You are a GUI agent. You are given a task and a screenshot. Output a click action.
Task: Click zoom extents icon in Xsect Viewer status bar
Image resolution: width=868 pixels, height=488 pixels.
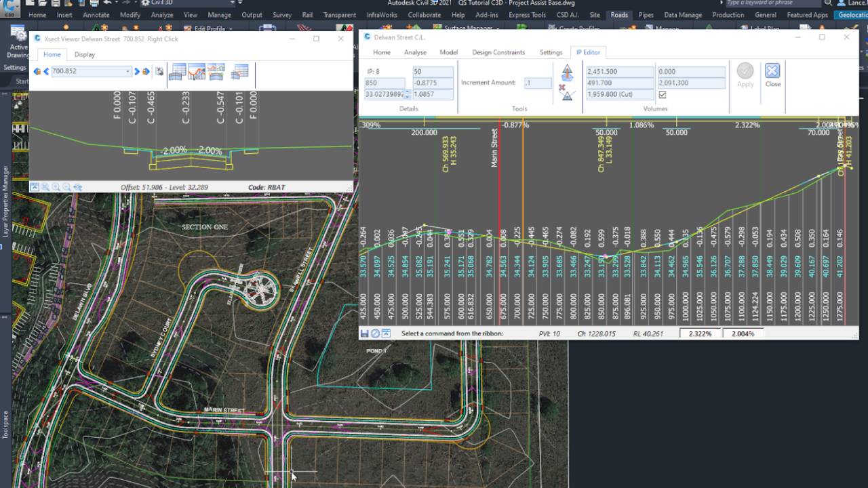(35, 187)
